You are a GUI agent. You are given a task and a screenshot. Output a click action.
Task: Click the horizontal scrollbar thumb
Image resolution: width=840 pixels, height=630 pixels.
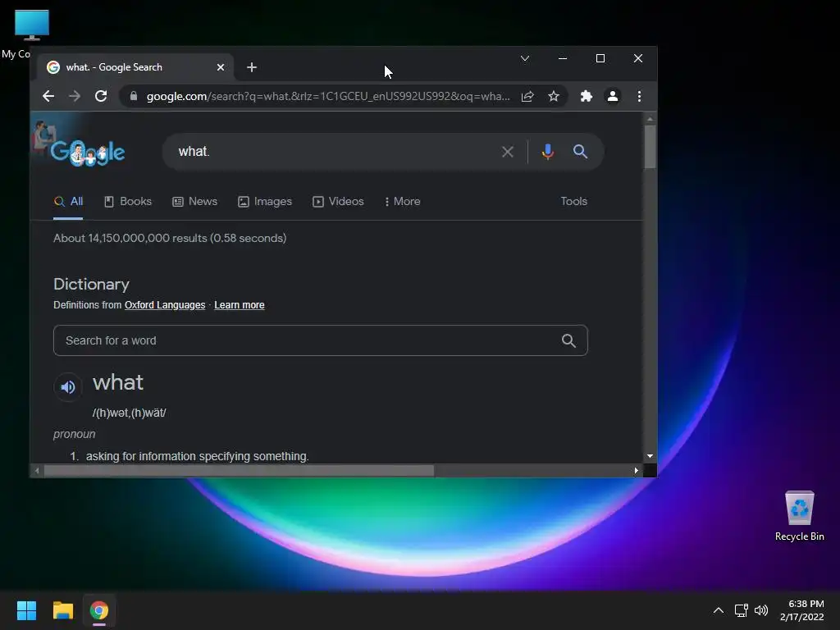point(239,471)
